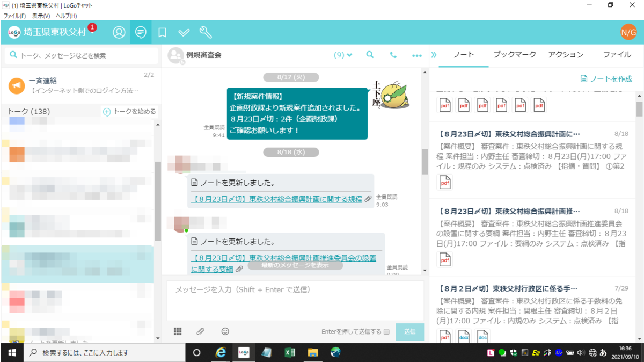Open File Explorer from the taskbar
This screenshot has height=362, width=644.
click(x=313, y=352)
